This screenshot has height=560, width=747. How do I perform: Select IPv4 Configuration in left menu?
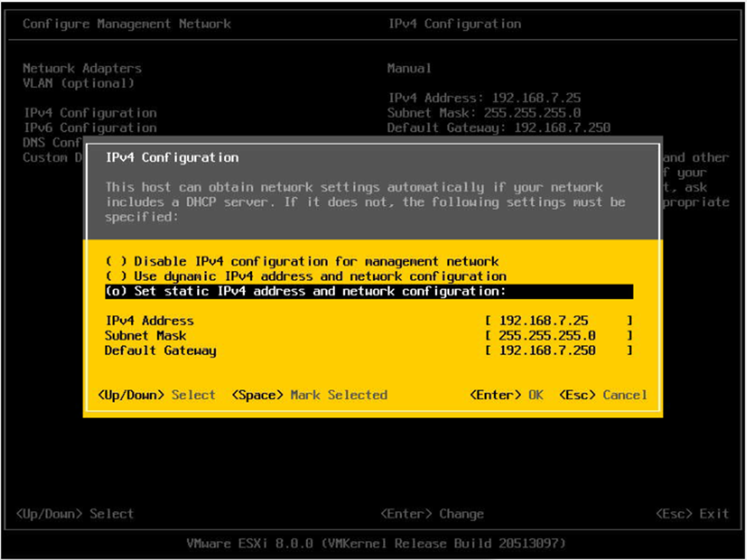tap(90, 113)
